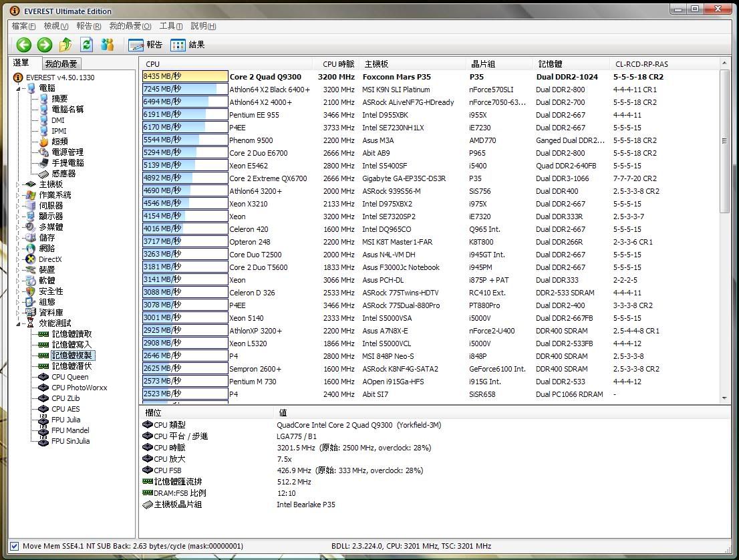Select the 記憶體寫入 benchmark icon
The height and width of the screenshot is (560, 739).
click(43, 345)
